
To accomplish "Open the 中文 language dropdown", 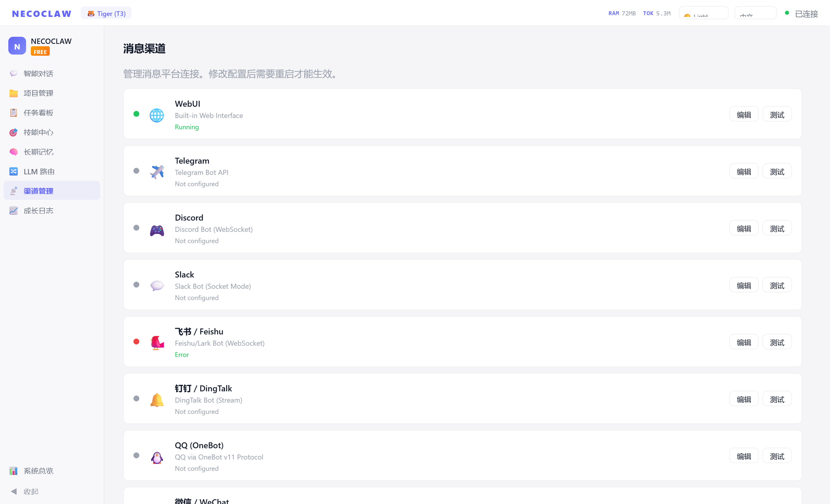I will pyautogui.click(x=755, y=13).
